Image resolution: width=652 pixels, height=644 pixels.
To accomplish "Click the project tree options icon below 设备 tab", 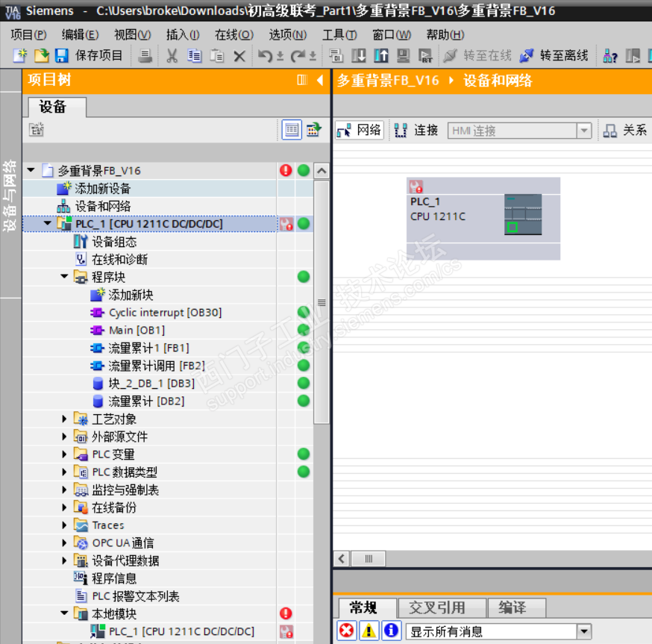I will (x=37, y=129).
